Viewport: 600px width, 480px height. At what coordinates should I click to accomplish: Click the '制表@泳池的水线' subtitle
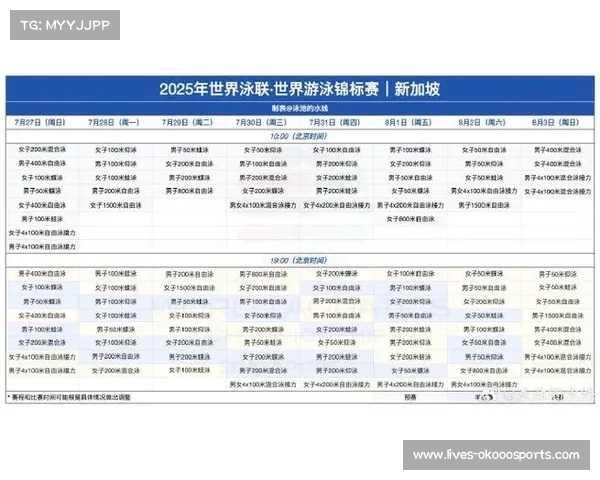click(300, 108)
